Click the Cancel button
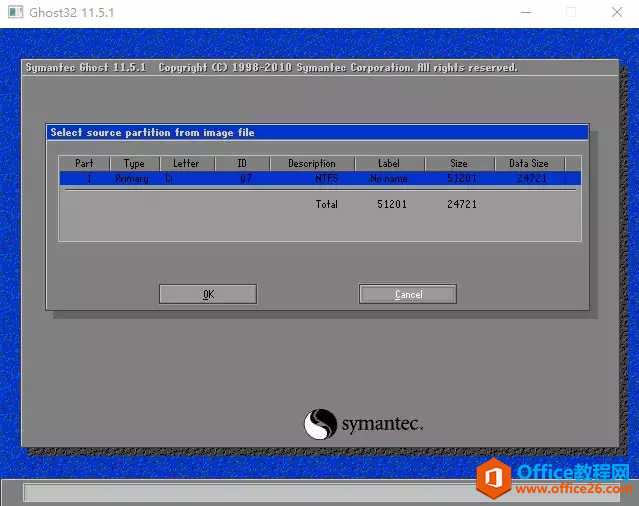 tap(408, 294)
